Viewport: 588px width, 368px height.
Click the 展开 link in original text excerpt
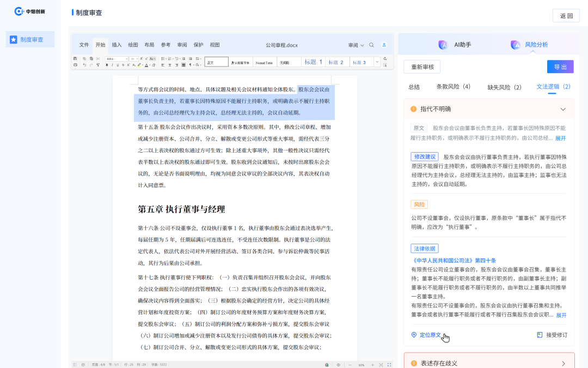pos(561,138)
